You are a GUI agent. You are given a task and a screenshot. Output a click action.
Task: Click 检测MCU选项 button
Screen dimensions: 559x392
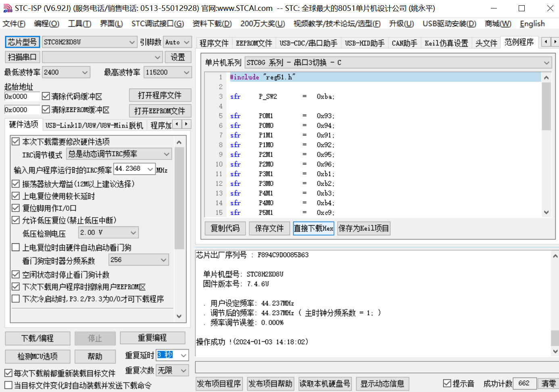[38, 356]
